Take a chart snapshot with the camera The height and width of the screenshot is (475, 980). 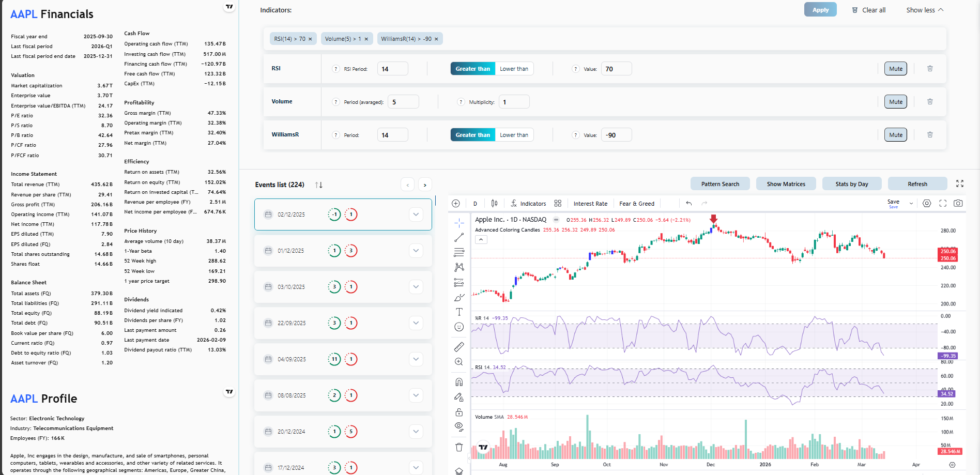coord(958,204)
